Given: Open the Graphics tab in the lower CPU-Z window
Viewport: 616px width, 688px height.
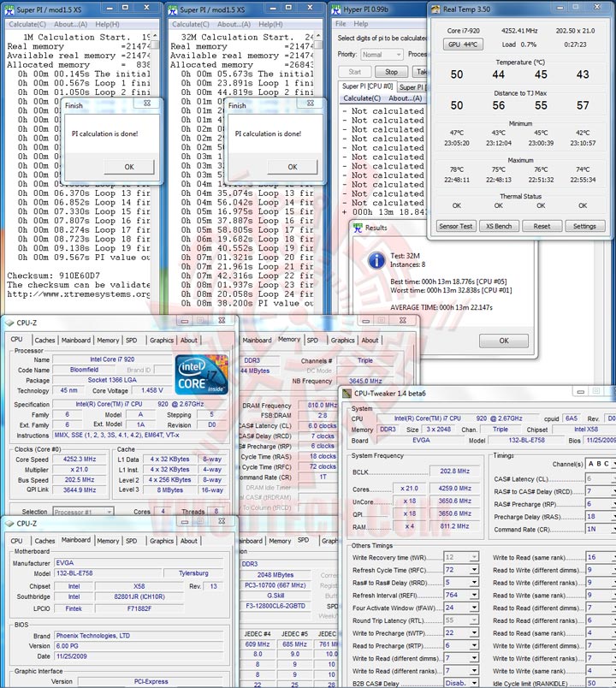Looking at the screenshot, I should point(162,541).
